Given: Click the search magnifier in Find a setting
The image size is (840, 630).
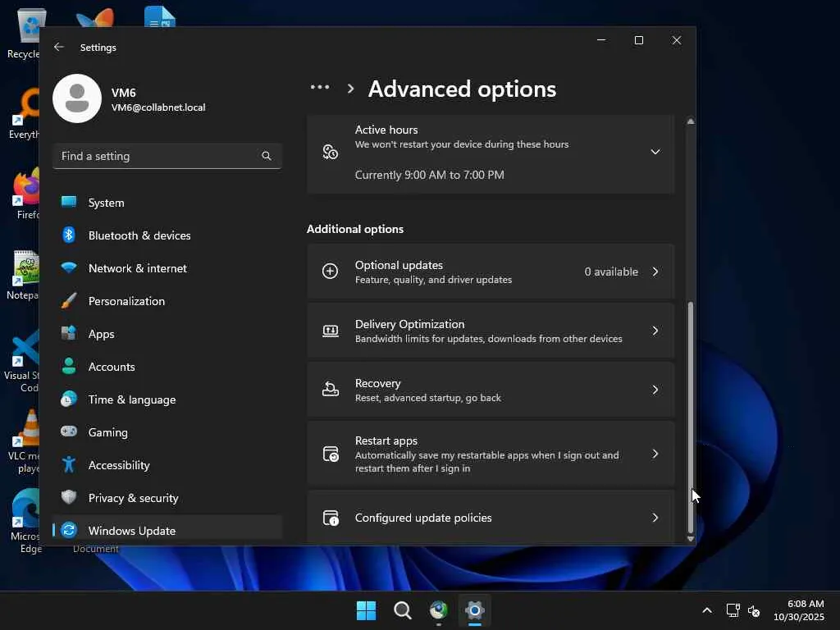Looking at the screenshot, I should 266,156.
